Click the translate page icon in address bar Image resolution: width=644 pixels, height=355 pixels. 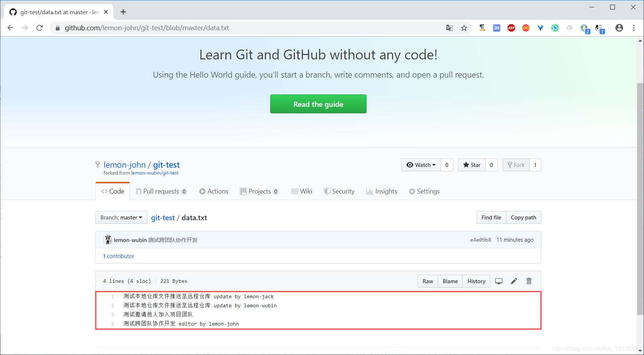point(450,28)
